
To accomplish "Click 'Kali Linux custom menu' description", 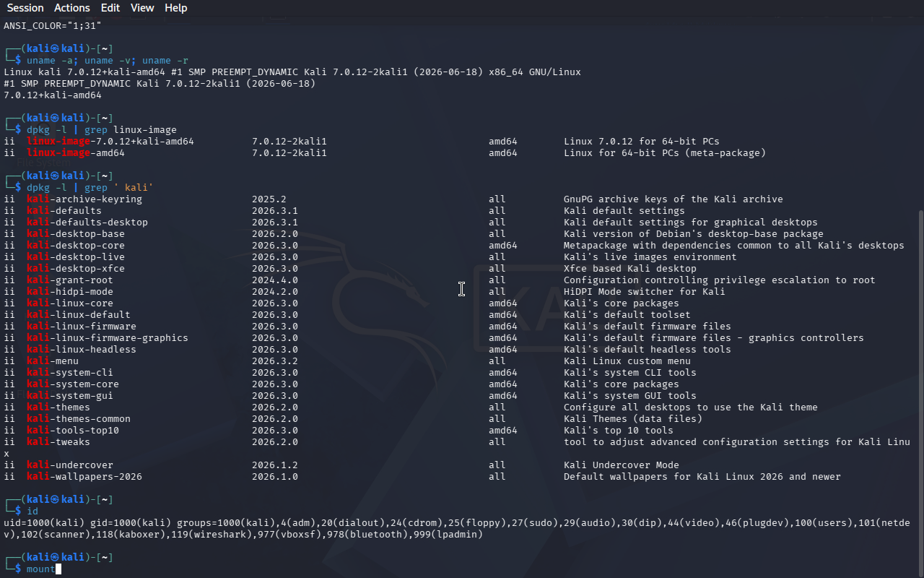I will coord(627,361).
